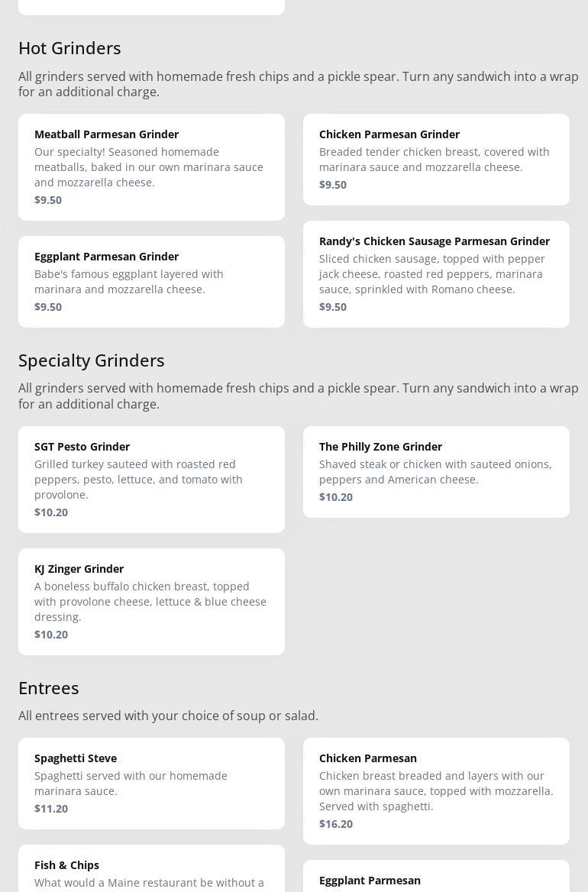Click the Philly Zone Grinder description
The height and width of the screenshot is (892, 588).
pos(435,472)
